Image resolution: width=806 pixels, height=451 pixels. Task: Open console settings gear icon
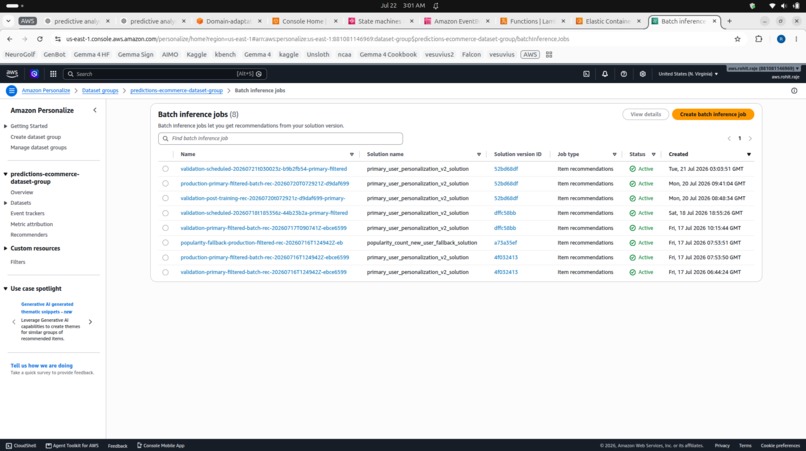tap(643, 74)
